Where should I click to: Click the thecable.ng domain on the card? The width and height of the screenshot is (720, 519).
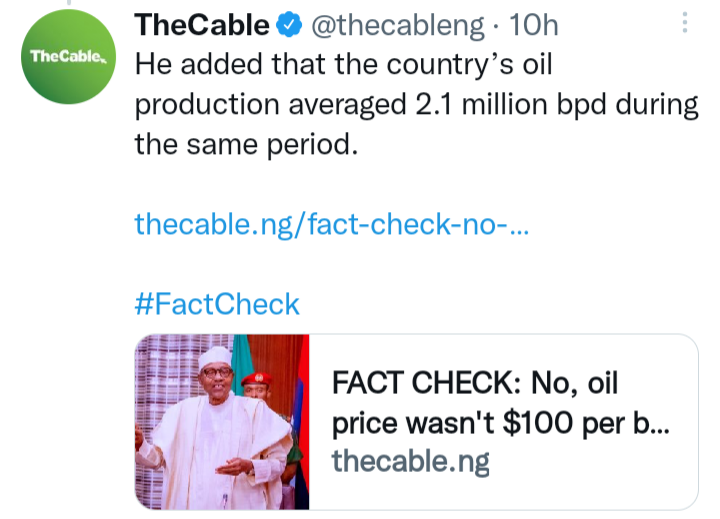410,461
